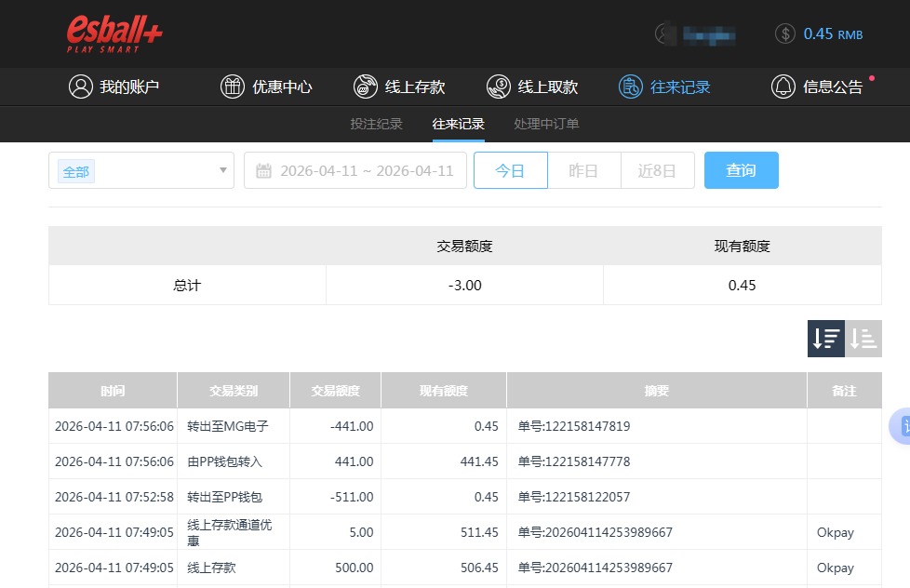This screenshot has width=910, height=588.
Task: Open the 全部 transaction type dropdown
Action: 141,170
